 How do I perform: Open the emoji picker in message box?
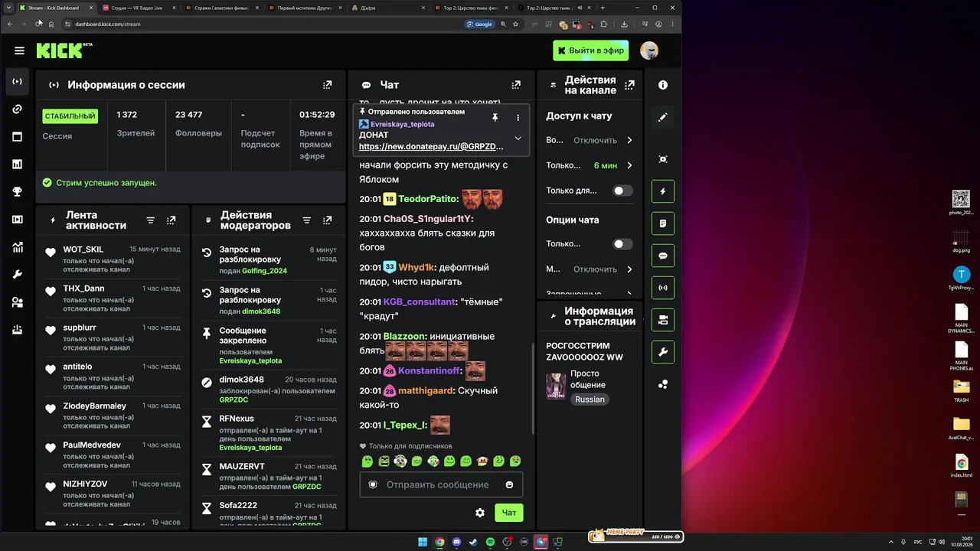coord(509,484)
